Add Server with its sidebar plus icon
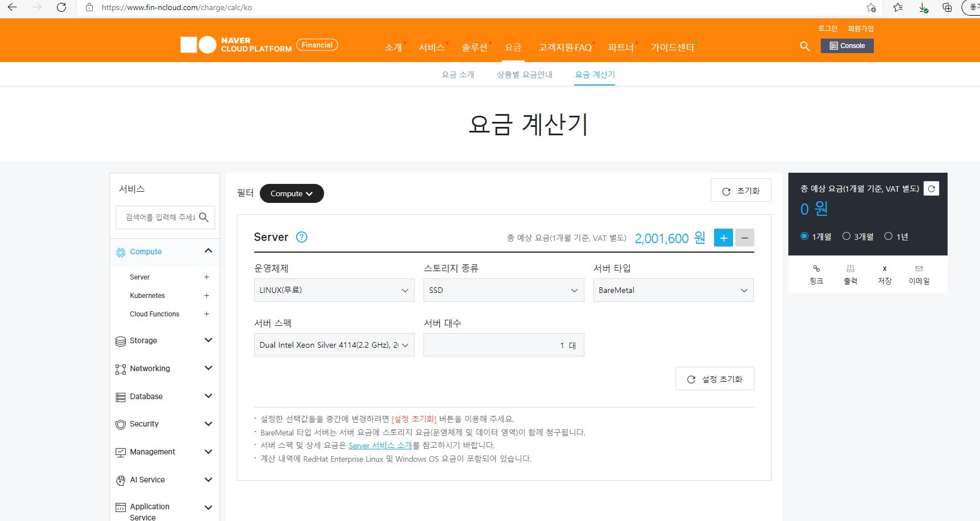 pos(207,277)
